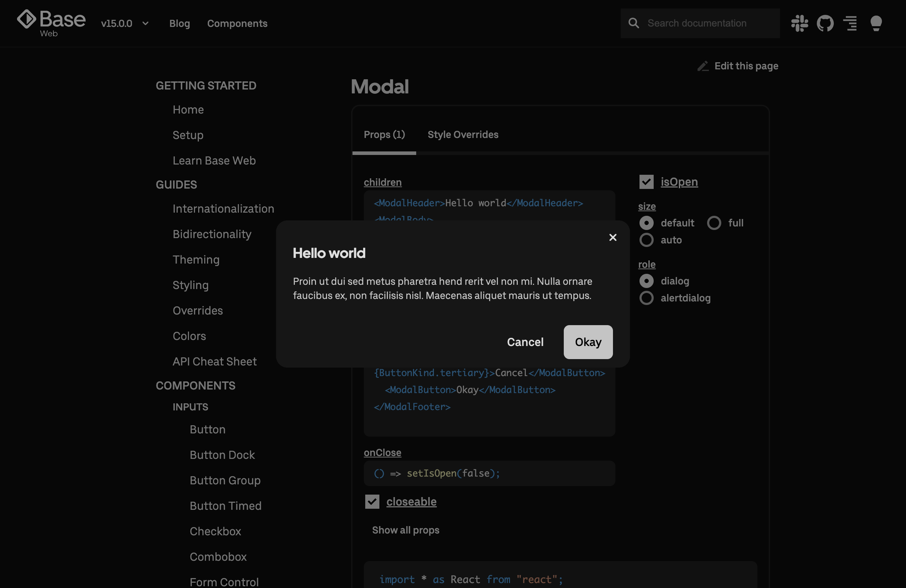Image resolution: width=906 pixels, height=588 pixels.
Task: Select the alertdialog role radio
Action: pyautogui.click(x=646, y=298)
